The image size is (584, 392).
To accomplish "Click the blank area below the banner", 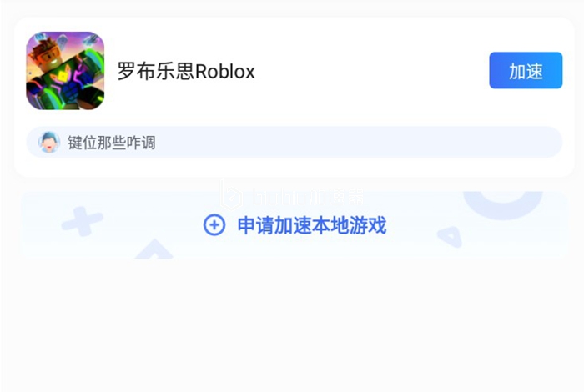I will 292,324.
